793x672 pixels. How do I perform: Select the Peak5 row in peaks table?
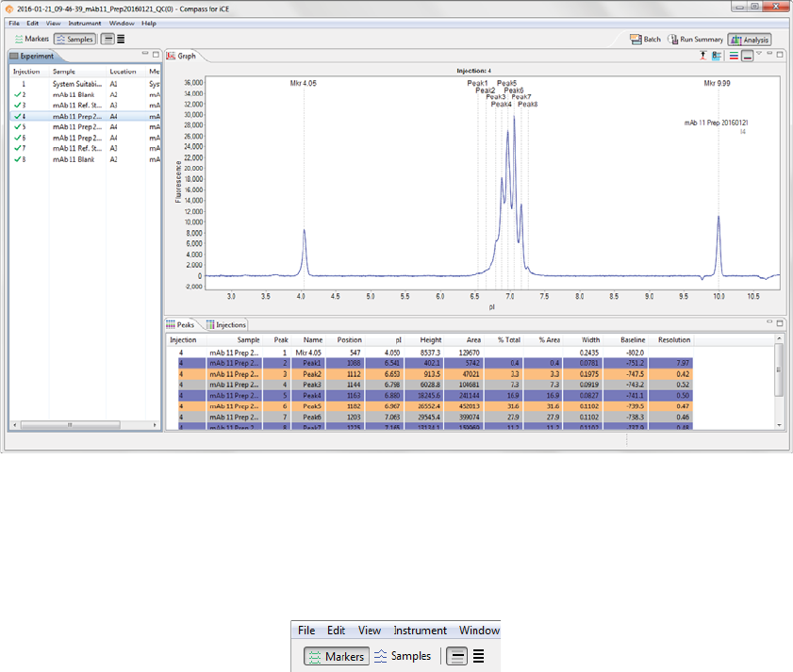[312, 406]
